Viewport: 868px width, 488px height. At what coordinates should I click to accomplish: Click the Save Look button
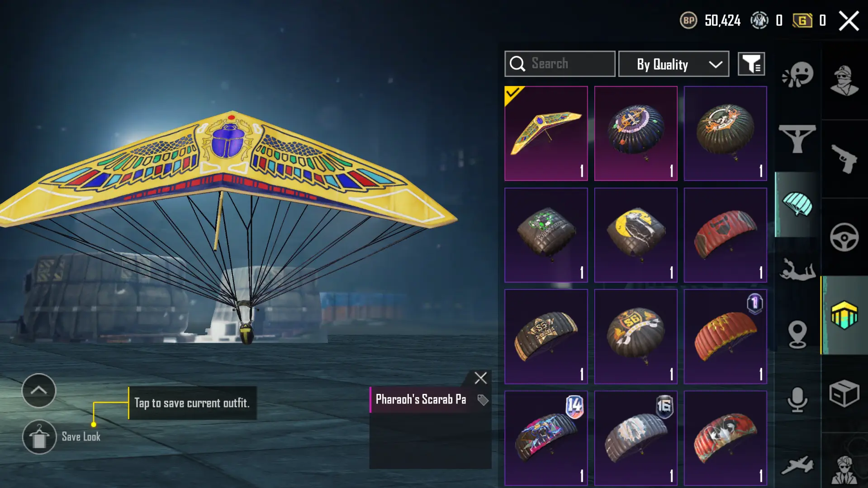point(62,437)
